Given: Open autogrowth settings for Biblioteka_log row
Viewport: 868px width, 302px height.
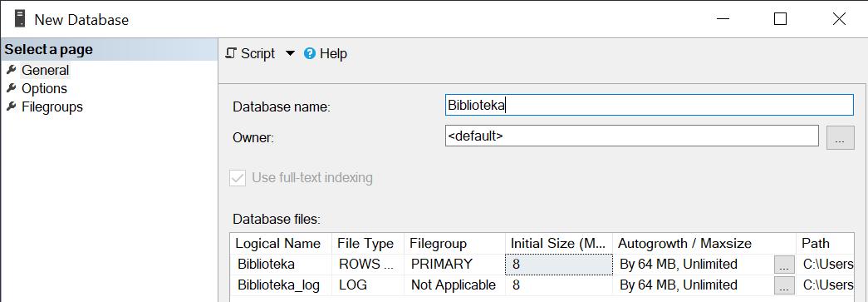Looking at the screenshot, I should tap(784, 286).
